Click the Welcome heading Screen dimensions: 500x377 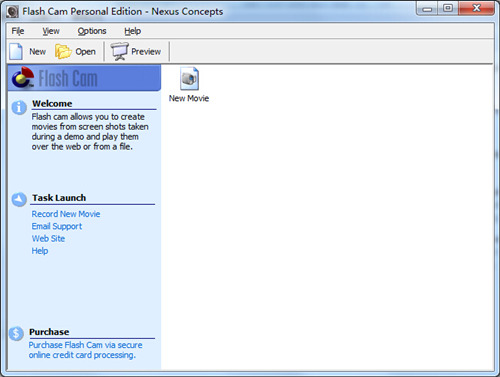pos(52,104)
